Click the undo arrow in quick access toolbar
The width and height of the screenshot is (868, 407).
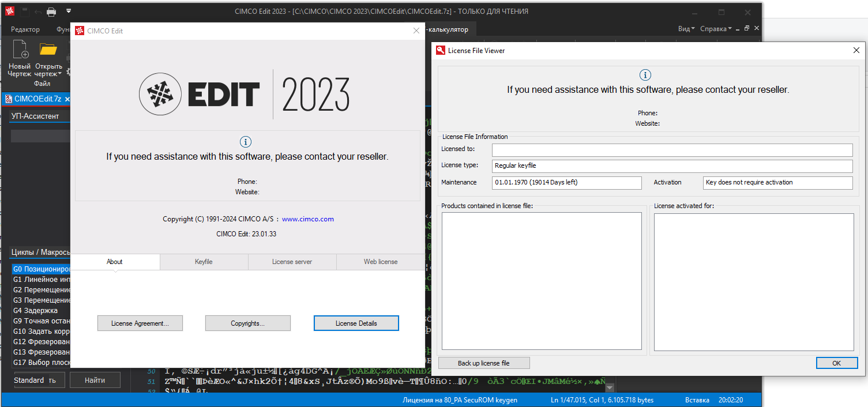coord(38,12)
